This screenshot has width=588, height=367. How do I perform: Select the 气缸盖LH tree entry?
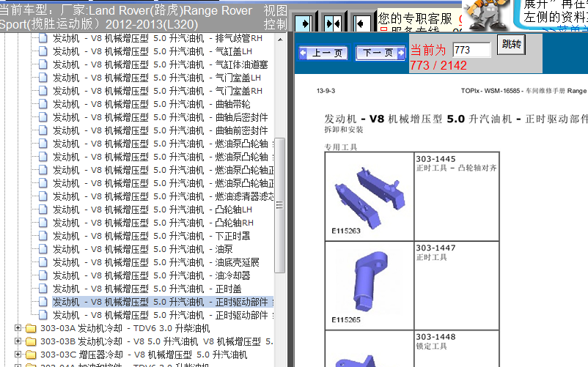(x=152, y=51)
